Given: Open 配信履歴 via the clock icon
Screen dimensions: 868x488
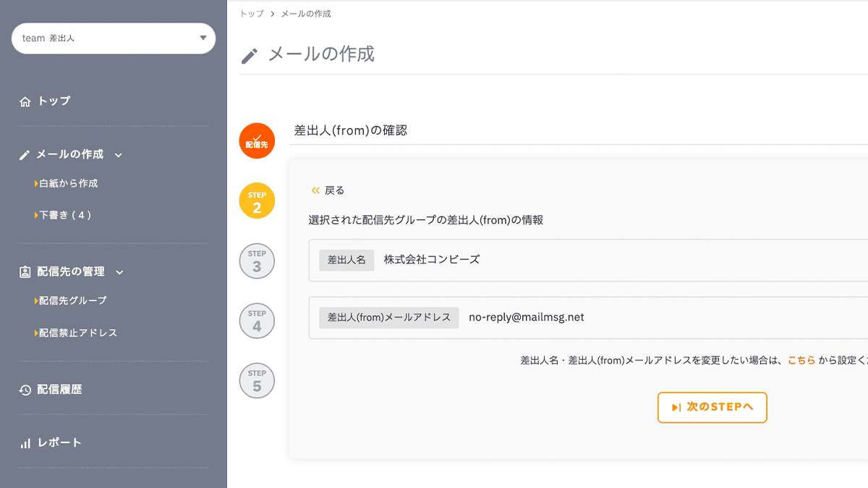Looking at the screenshot, I should click(25, 389).
